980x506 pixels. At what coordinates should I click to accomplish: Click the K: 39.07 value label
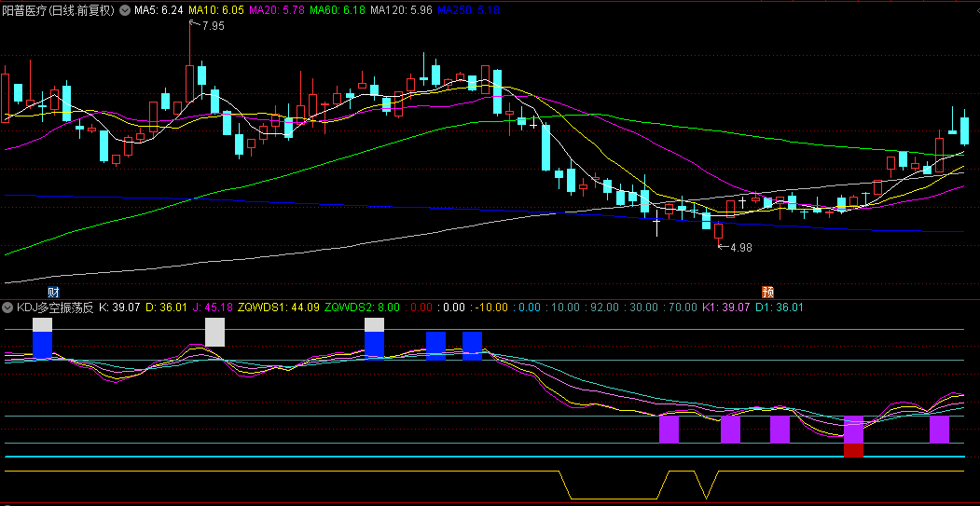point(119,307)
